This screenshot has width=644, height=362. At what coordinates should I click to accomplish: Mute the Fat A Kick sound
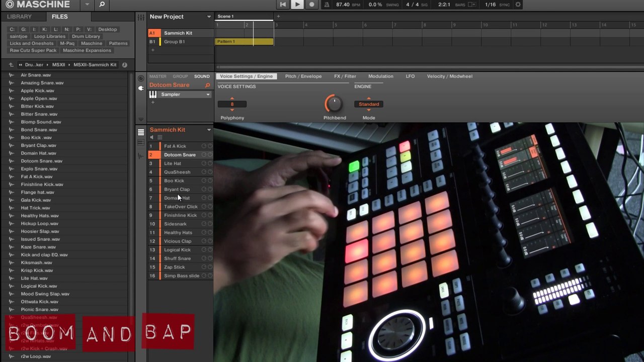tap(204, 146)
